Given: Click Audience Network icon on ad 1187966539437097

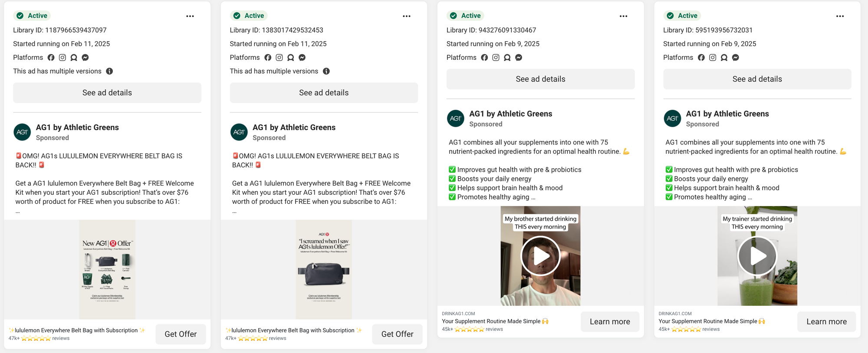Looking at the screenshot, I should (x=74, y=57).
